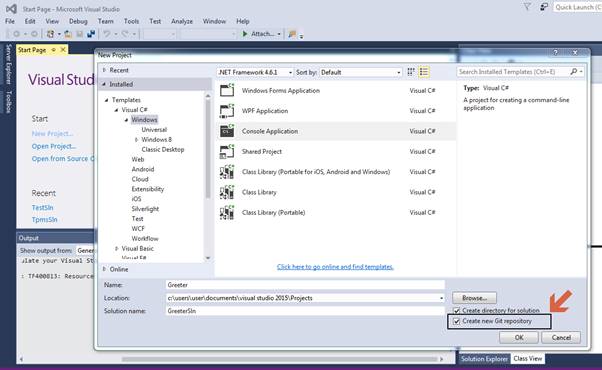Switch templates to medium icons list view
Viewport: 602px width, 370px height.
pos(424,72)
